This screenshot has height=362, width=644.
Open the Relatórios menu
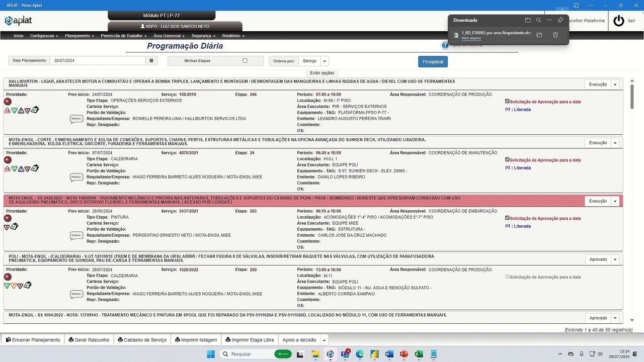coord(233,36)
